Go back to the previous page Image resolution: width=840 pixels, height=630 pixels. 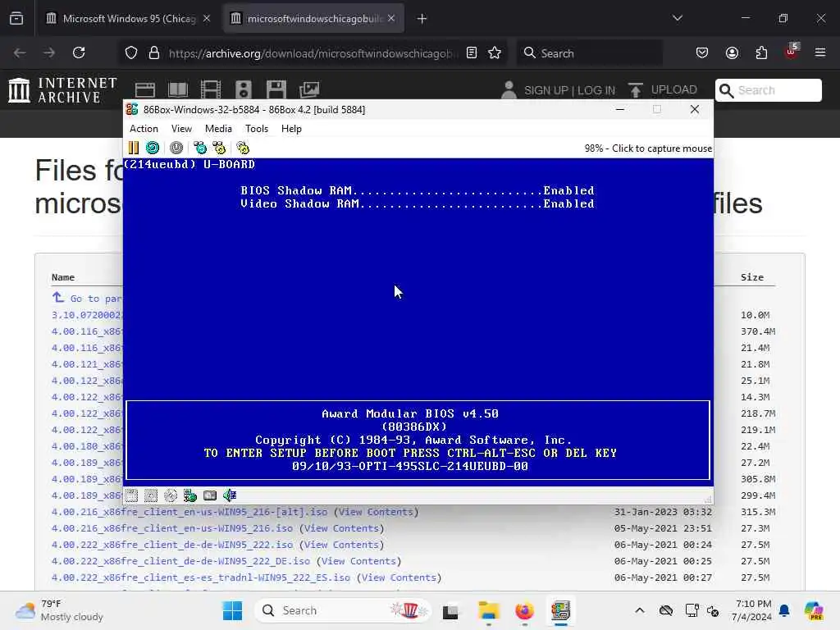20,52
